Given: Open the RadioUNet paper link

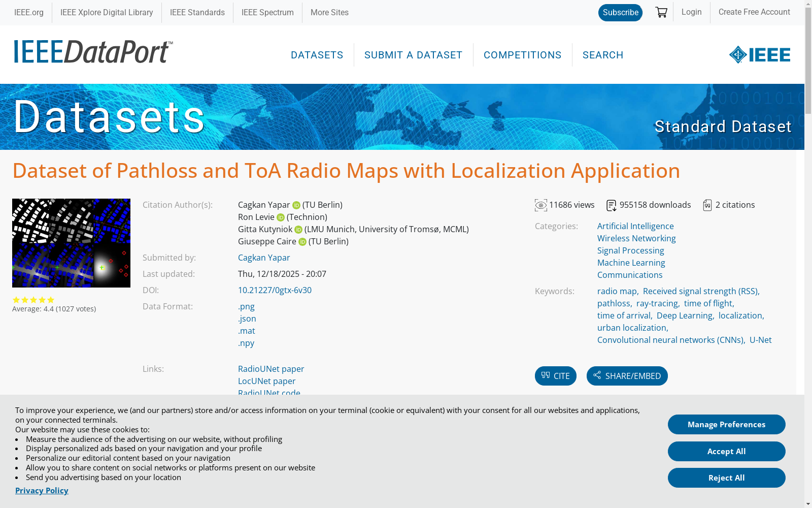Looking at the screenshot, I should 271,369.
